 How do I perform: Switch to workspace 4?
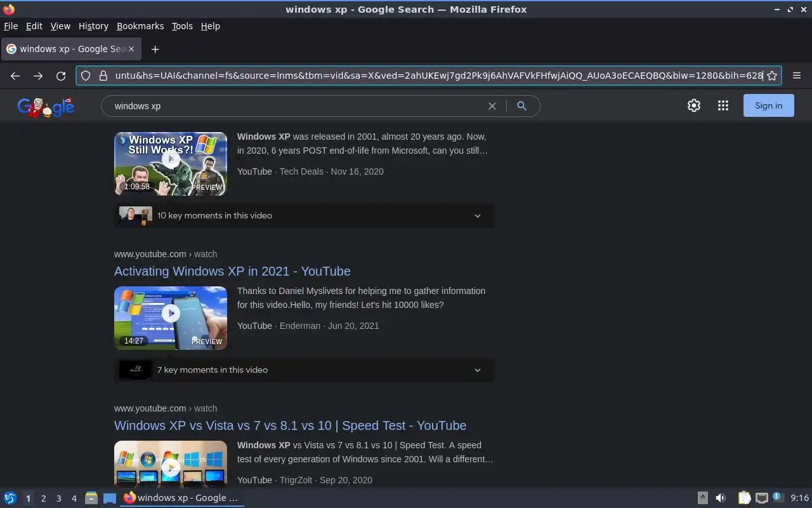[74, 498]
